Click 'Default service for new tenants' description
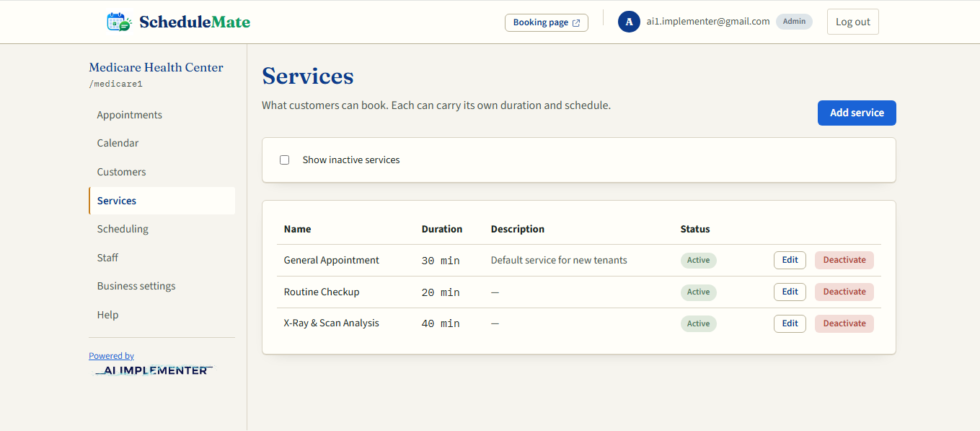The height and width of the screenshot is (431, 980). tap(559, 260)
